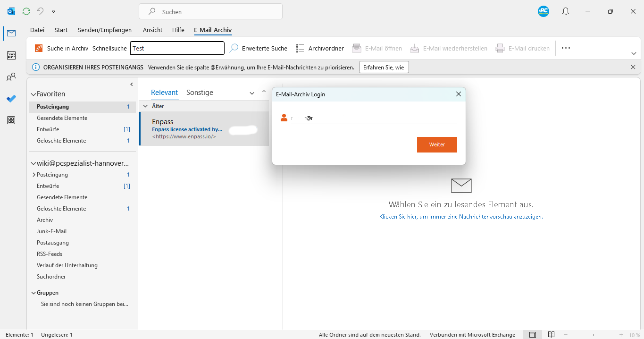Open the app launcher grid icon

click(11, 120)
